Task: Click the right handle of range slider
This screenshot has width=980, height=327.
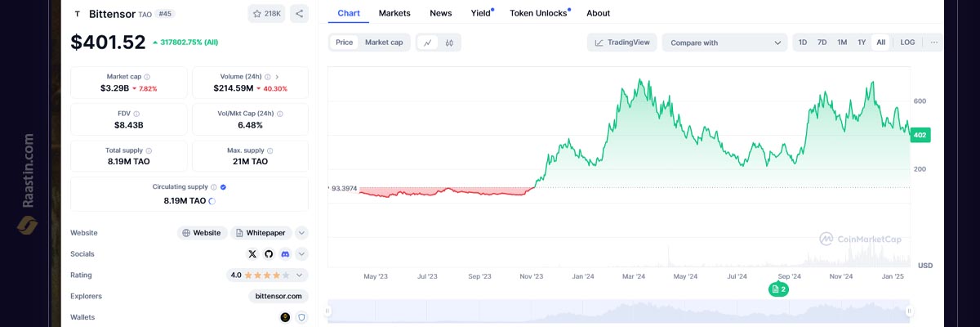Action: pos(909,311)
